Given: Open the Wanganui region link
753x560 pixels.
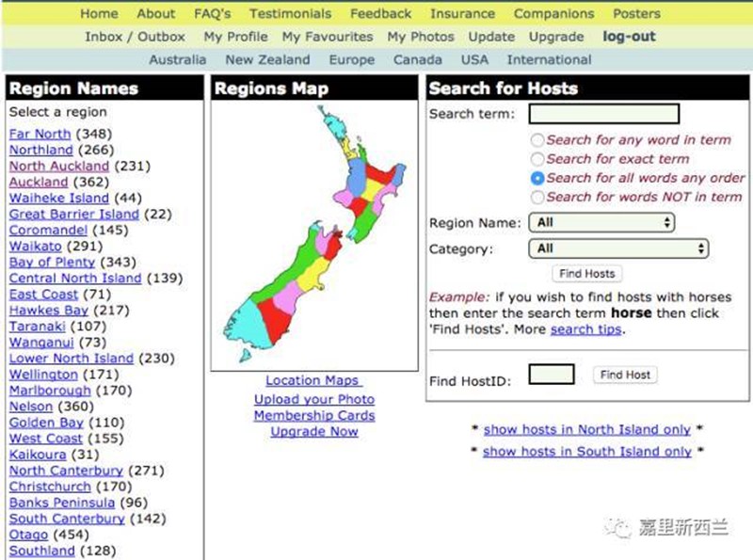Looking at the screenshot, I should click(x=41, y=343).
